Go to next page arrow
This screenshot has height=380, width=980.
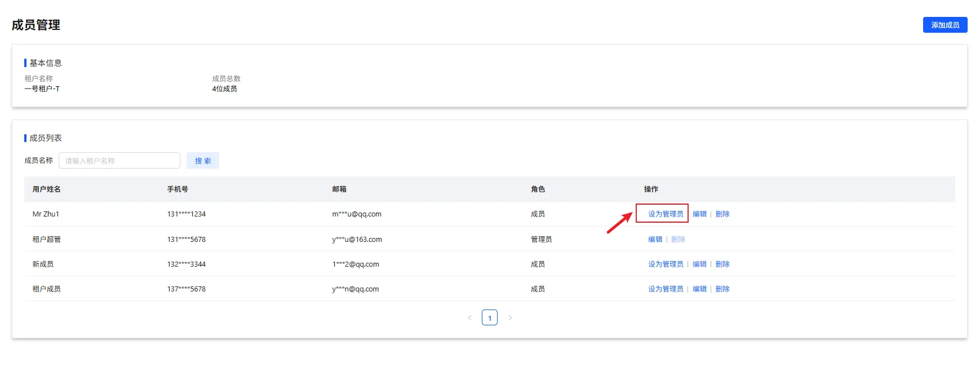[x=510, y=318]
